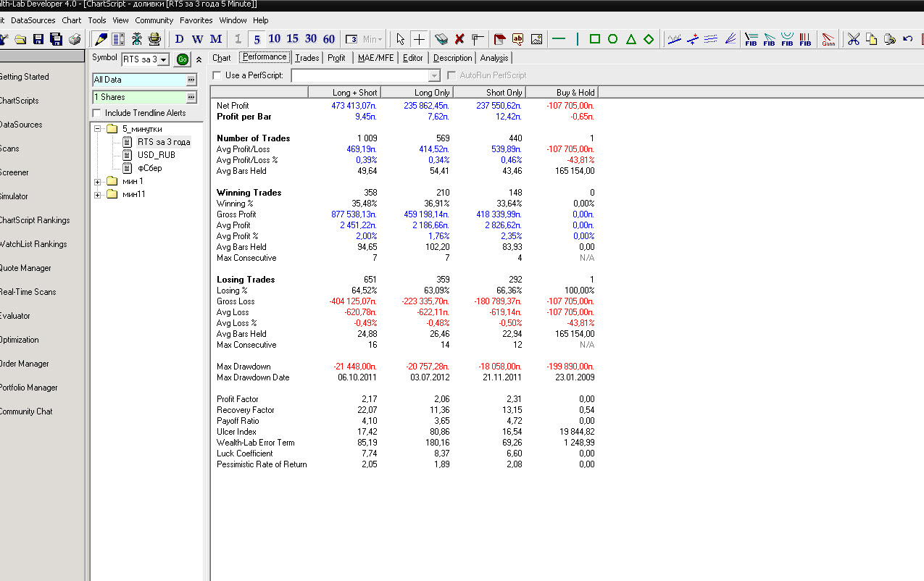Click the Save All stacked disks icon
This screenshot has width=924, height=581.
click(x=57, y=39)
